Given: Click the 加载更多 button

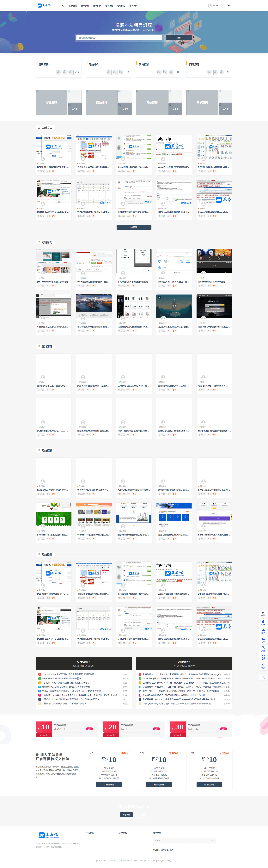Looking at the screenshot, I should pos(134,227).
